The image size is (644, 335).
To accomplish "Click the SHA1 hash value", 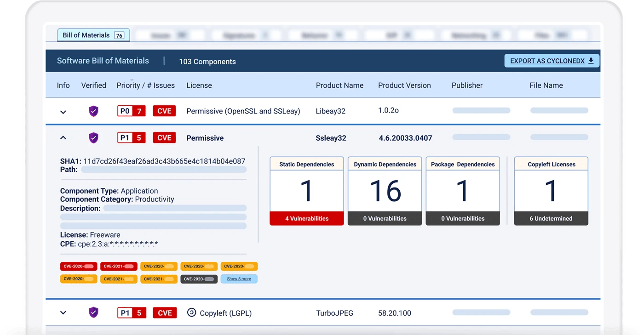I will point(164,161).
